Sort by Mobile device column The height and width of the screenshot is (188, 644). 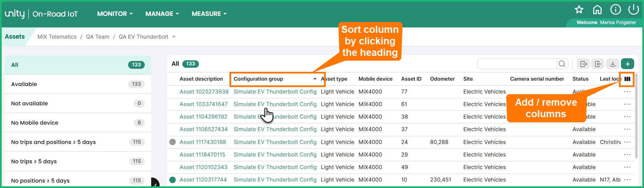point(376,79)
